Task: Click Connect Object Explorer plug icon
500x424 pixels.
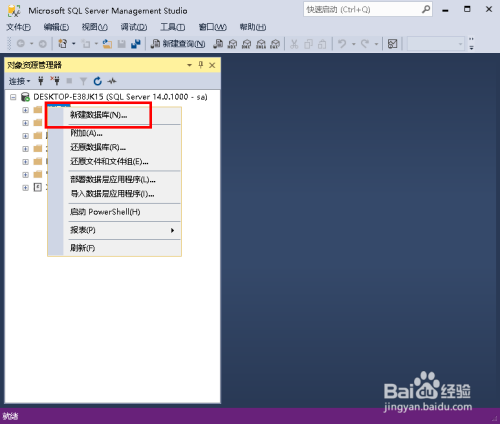Action: 41,81
